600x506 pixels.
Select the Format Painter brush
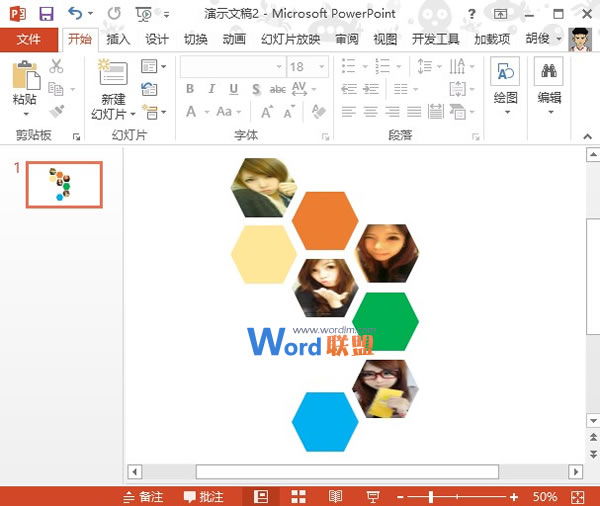coord(57,111)
